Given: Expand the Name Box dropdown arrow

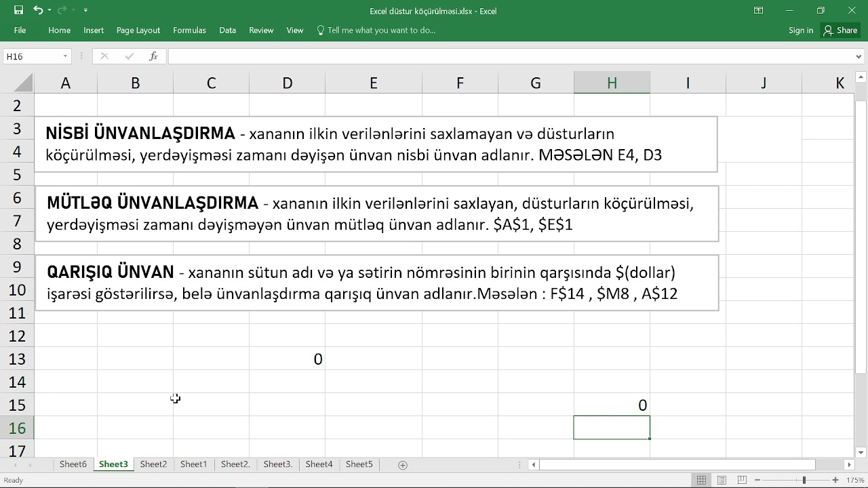Looking at the screenshot, I should tap(65, 56).
